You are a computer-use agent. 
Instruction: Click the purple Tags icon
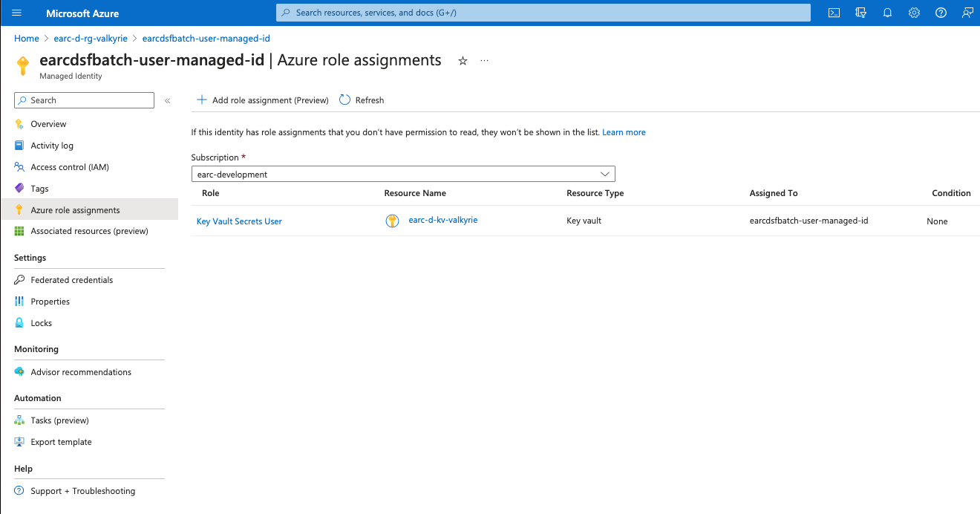click(19, 189)
